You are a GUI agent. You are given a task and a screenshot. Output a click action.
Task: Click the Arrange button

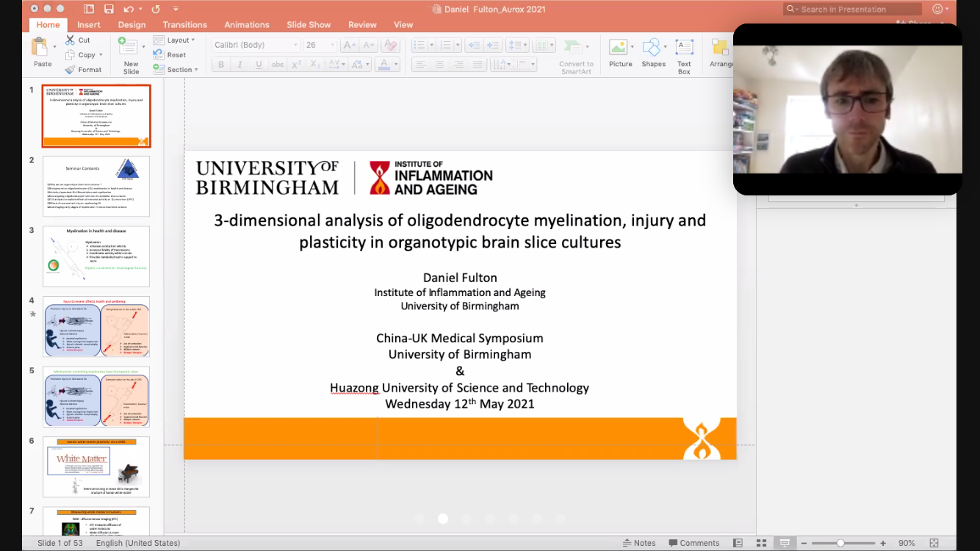721,54
